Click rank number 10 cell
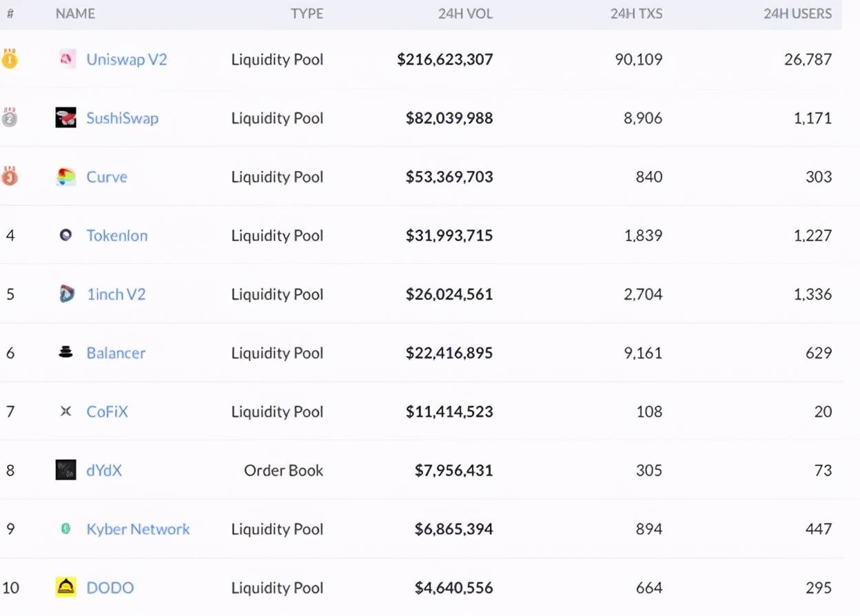 11,588
